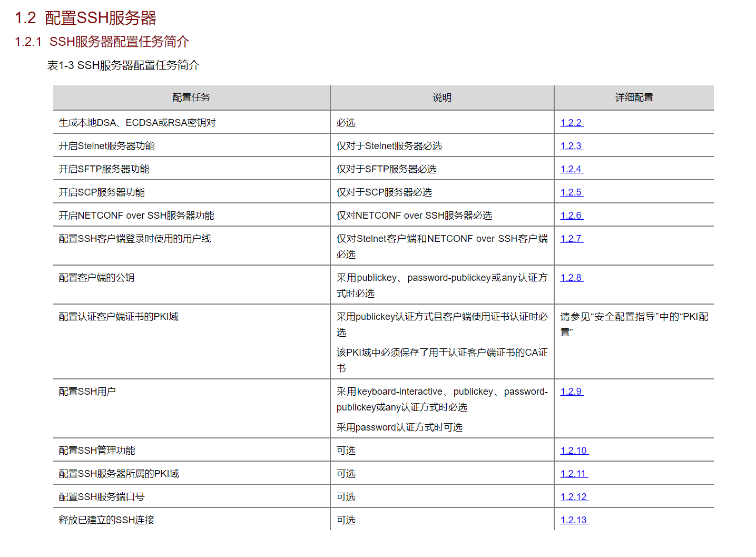Click text '仅对Stelnet客户端和NETCONF over SSH客户端必选'
Image resolution: width=756 pixels, height=557 pixels.
coord(443,247)
